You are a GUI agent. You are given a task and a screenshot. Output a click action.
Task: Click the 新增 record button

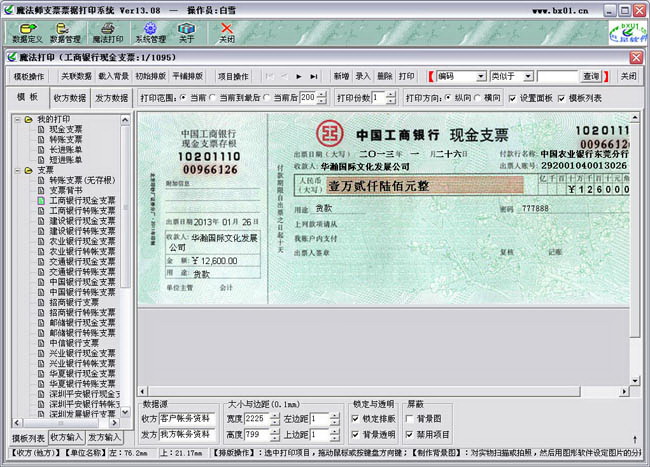pos(341,76)
